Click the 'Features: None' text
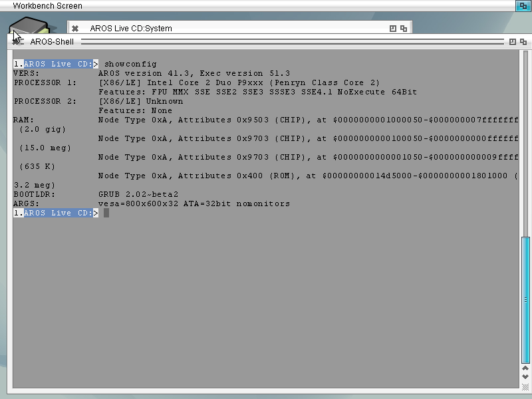 [x=135, y=110]
